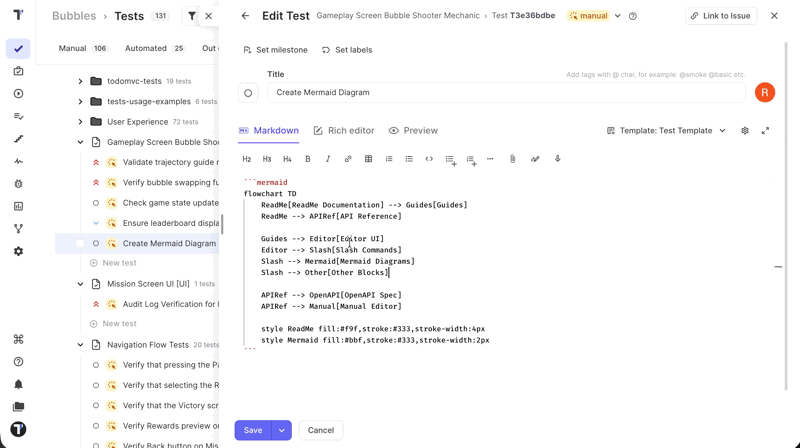Toggle status circle of Check game state test
The height and width of the screenshot is (448, 800).
point(96,203)
